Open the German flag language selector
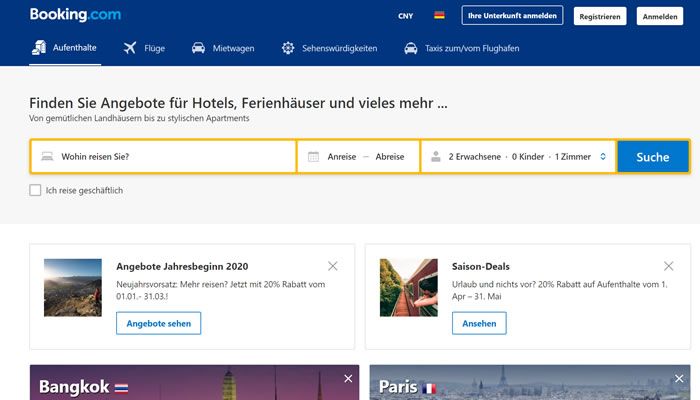Viewport: 700px width, 400px height. click(x=438, y=16)
